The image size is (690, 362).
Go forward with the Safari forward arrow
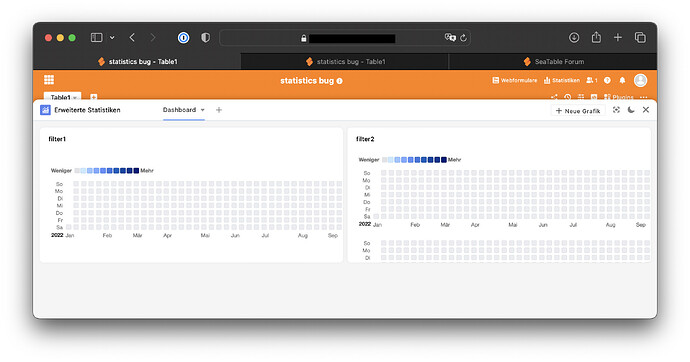click(x=152, y=38)
